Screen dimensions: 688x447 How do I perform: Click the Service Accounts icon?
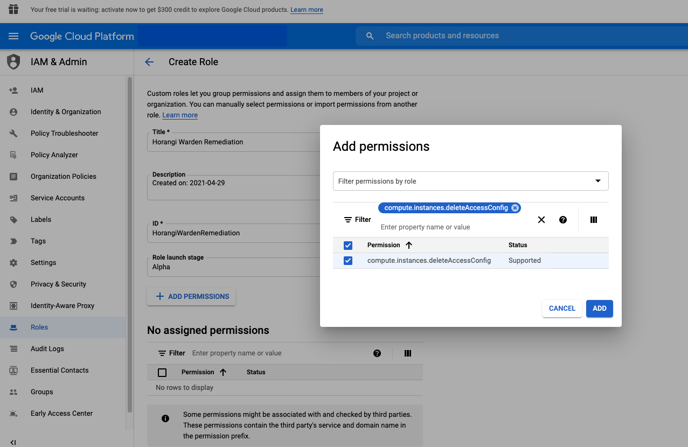(14, 198)
